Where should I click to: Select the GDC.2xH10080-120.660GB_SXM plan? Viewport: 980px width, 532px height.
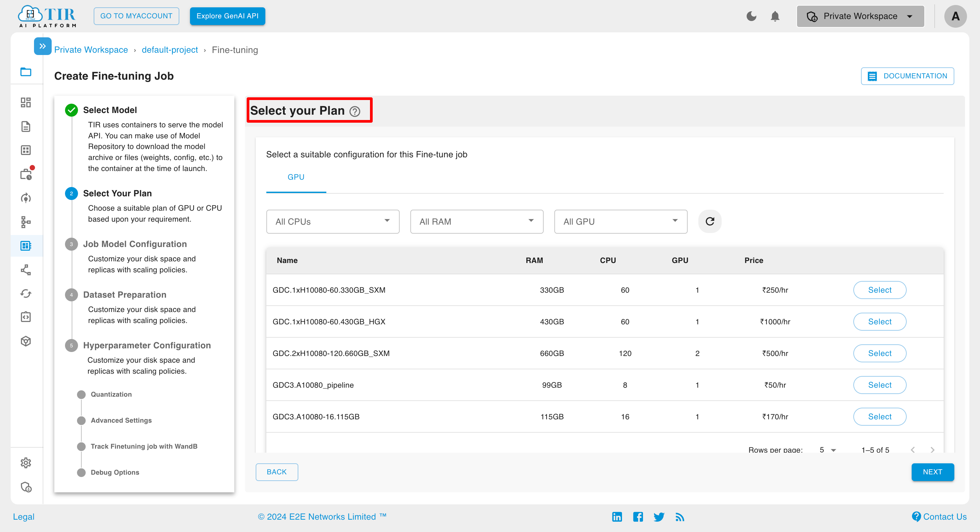click(x=880, y=353)
